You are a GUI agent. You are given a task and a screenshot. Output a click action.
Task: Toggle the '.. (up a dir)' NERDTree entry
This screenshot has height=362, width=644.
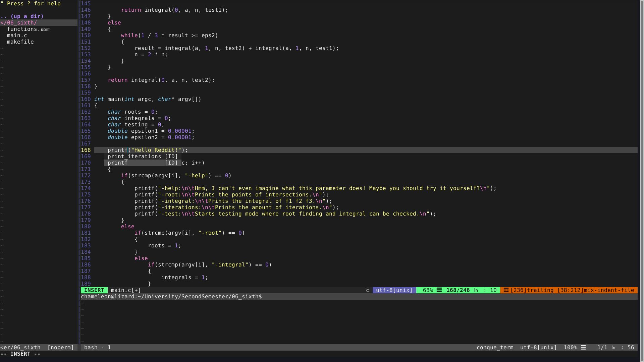pos(22,16)
